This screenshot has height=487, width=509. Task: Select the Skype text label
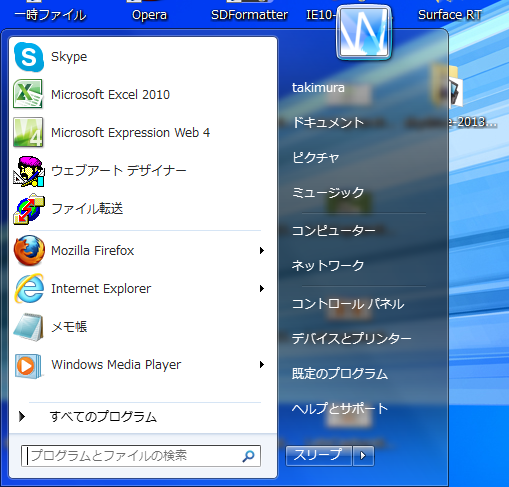coord(69,57)
